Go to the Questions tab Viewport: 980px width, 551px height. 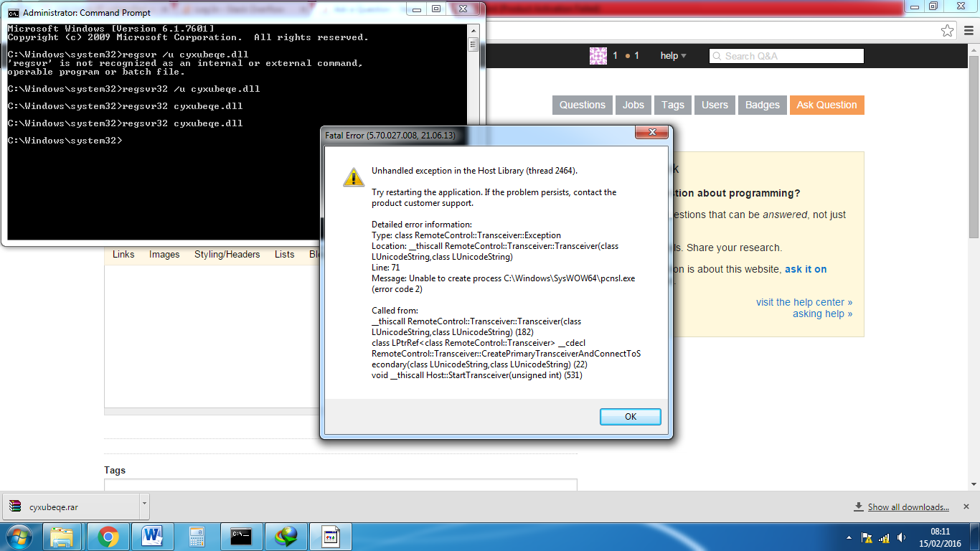click(x=582, y=105)
